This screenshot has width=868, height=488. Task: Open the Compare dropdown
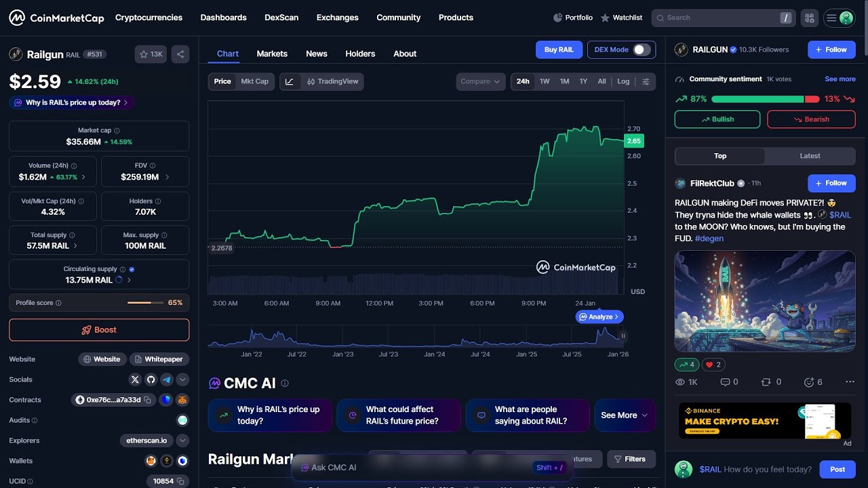(481, 81)
